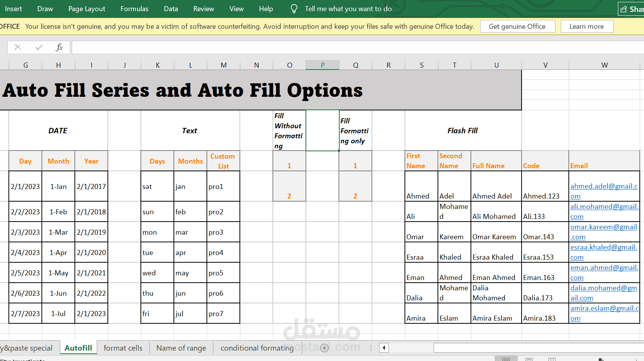Screen dimensions: 644x361
Task: Select the cell 'Dalia Mohamed'
Action: (496, 293)
